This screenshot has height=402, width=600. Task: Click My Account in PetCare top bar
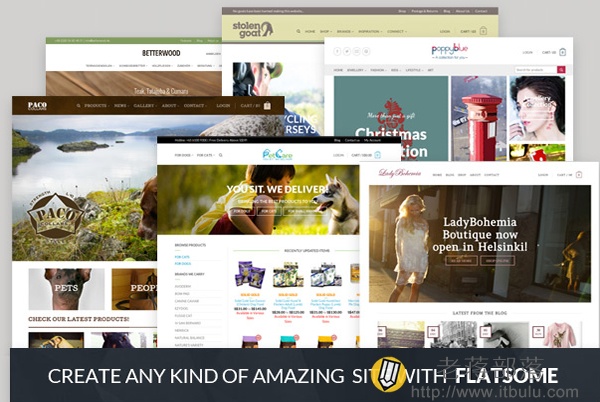(372, 140)
